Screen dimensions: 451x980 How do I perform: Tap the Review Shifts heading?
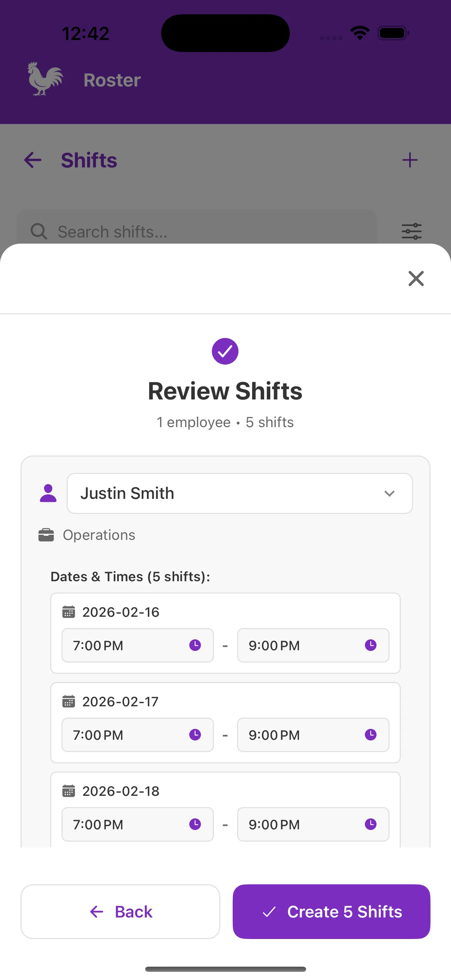tap(225, 391)
